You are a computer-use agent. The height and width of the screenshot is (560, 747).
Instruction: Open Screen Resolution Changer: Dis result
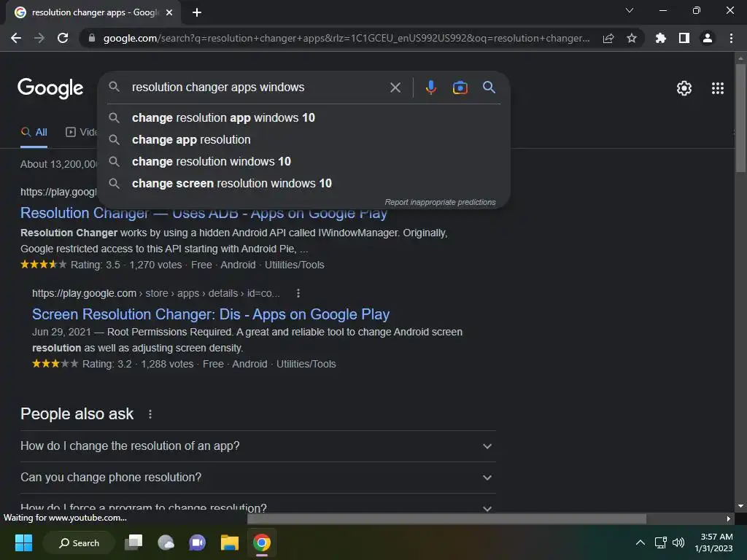(211, 314)
